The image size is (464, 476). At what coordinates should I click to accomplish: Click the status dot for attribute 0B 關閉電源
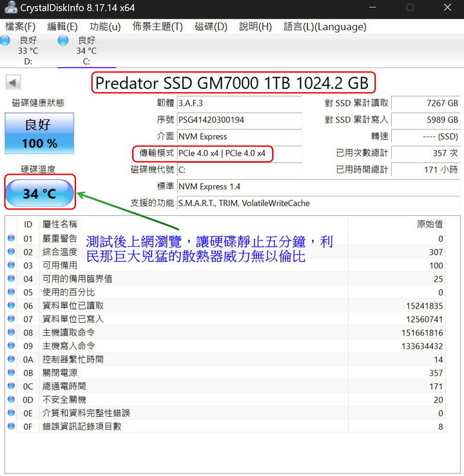[x=11, y=372]
